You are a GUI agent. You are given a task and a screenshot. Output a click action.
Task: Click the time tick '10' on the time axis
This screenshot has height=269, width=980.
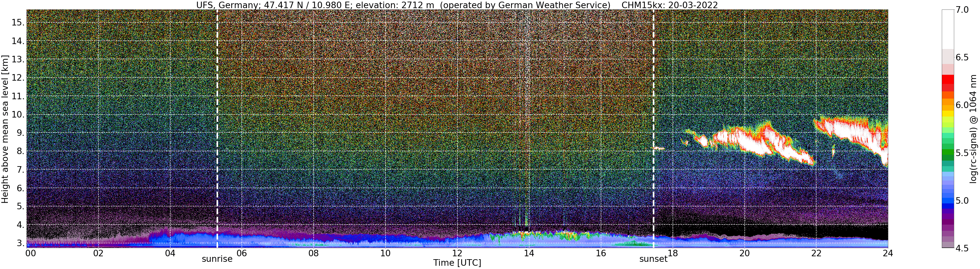point(385,253)
